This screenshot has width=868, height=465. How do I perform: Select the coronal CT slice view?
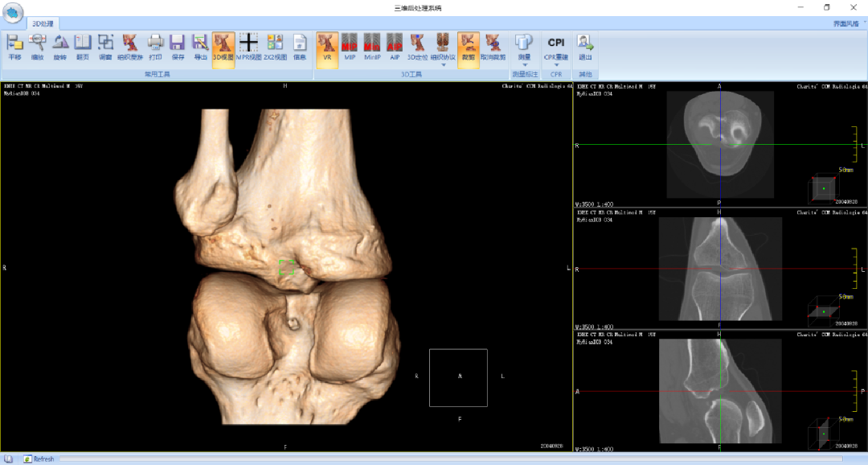pyautogui.click(x=720, y=269)
